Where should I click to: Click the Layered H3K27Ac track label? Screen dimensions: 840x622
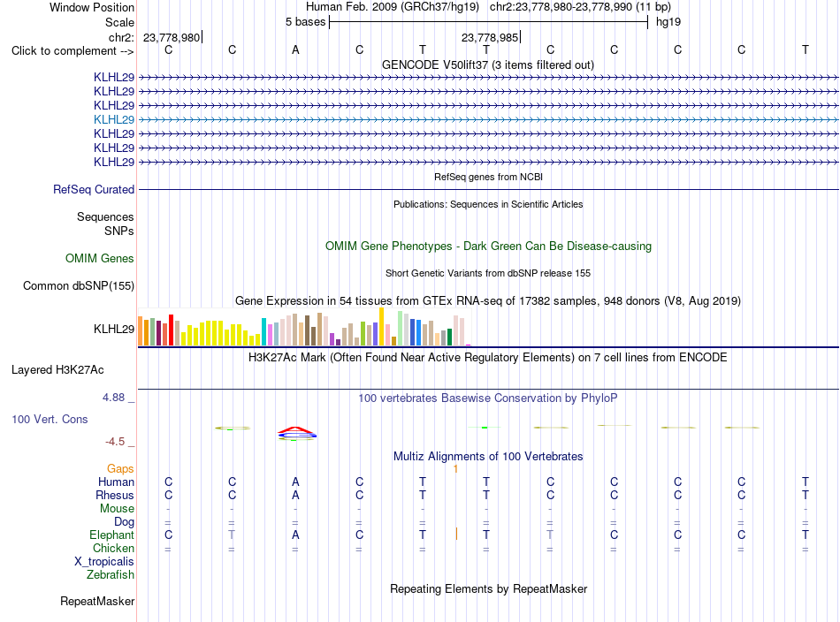[x=57, y=370]
